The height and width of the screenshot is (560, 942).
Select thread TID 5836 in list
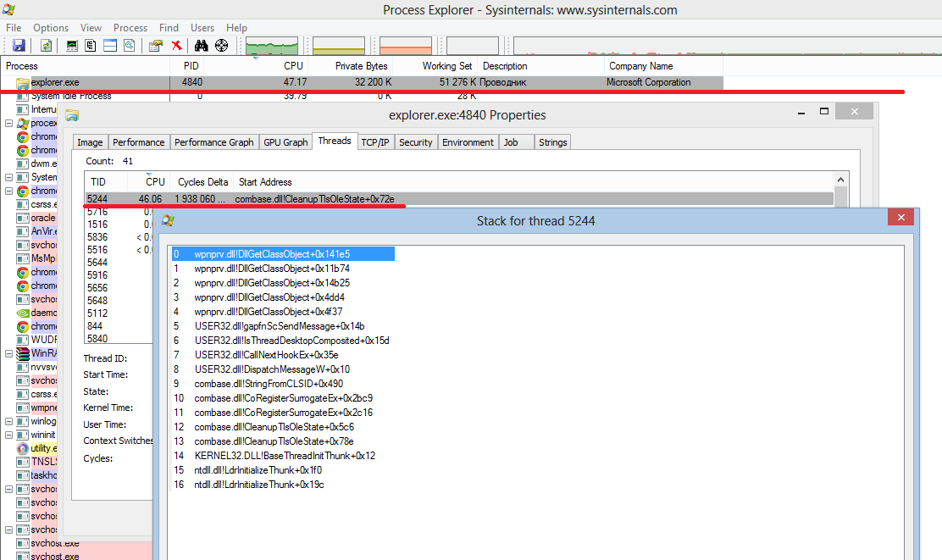[x=97, y=237]
